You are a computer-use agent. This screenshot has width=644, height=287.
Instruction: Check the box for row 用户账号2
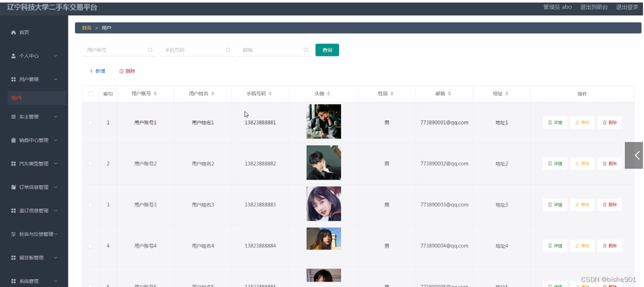click(x=91, y=164)
